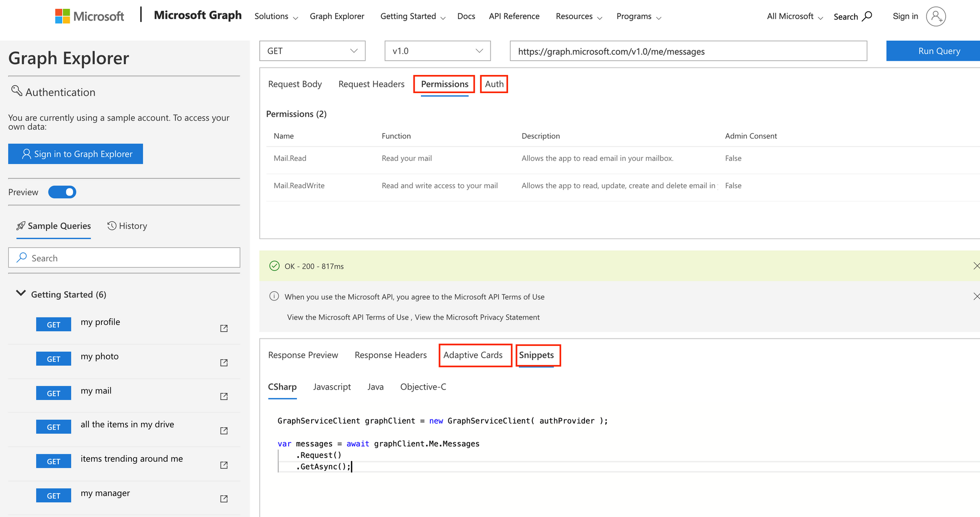This screenshot has height=517, width=980.
Task: Open 'all the items in my drive' link icon
Action: tap(224, 431)
